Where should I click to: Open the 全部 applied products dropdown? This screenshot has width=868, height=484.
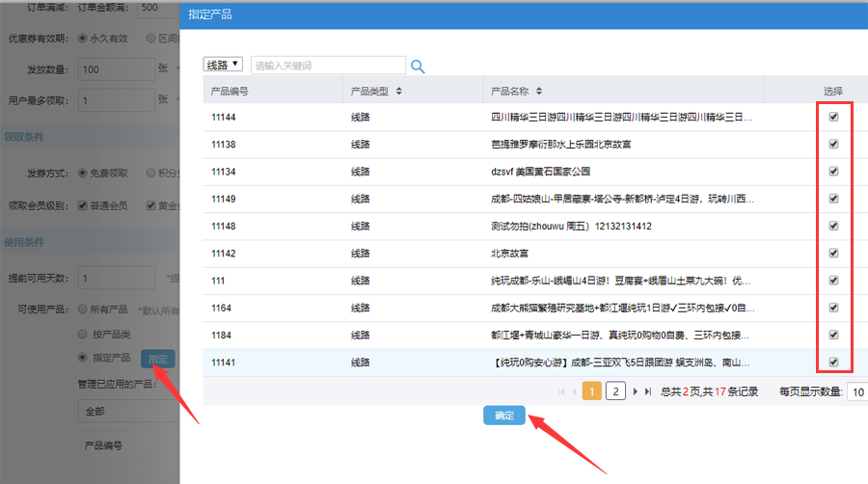(x=127, y=411)
